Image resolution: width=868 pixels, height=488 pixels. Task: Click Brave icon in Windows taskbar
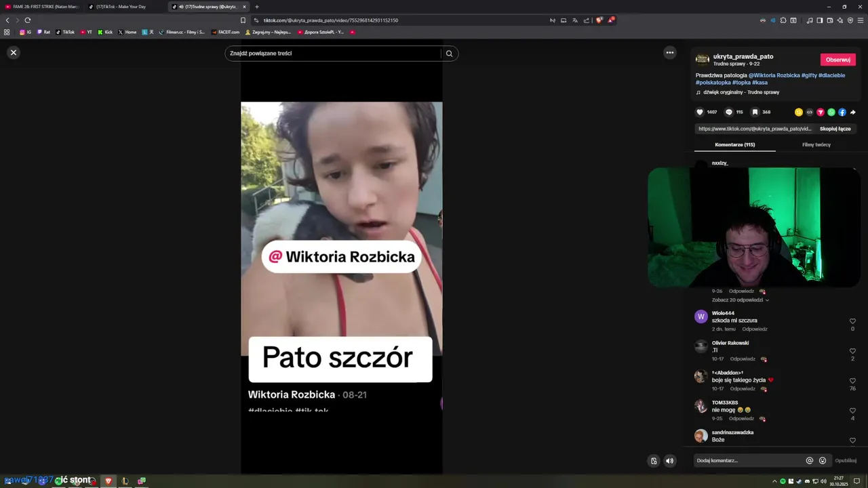coord(108,481)
